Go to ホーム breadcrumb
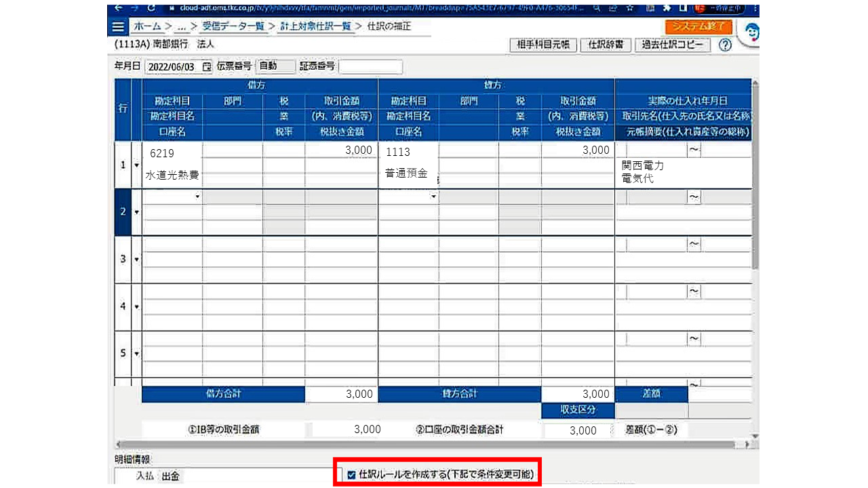868x488 pixels. click(147, 27)
